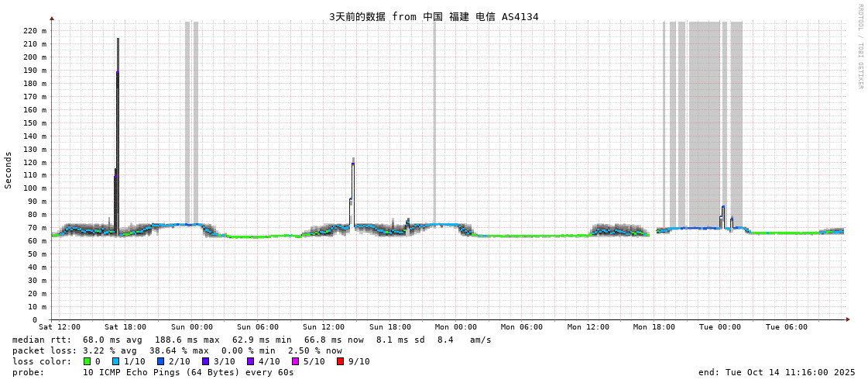Click the red 9/10 loss color swatch
The height and width of the screenshot is (383, 868).
(x=340, y=361)
